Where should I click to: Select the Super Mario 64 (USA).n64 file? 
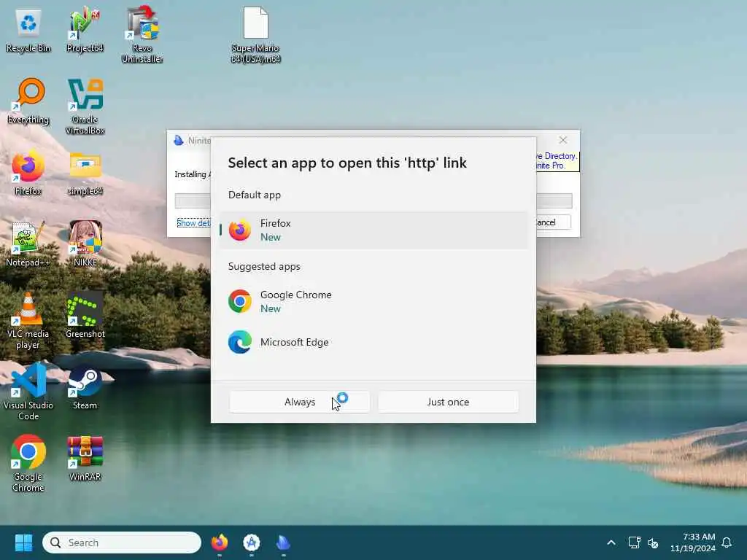pyautogui.click(x=255, y=34)
